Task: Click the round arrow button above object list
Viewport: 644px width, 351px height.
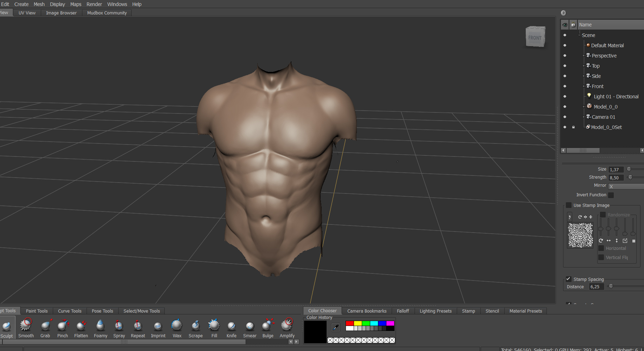Action: point(563,13)
